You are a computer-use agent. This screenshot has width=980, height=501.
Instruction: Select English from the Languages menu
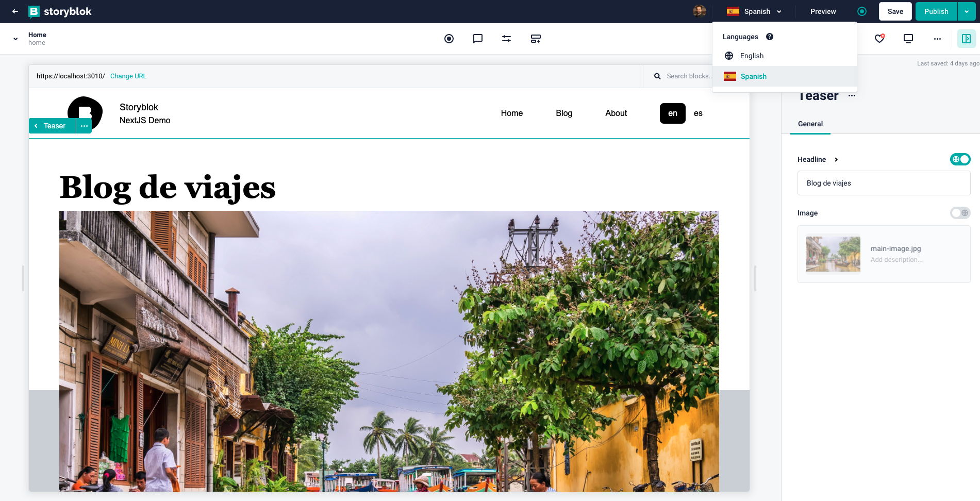tap(785, 56)
